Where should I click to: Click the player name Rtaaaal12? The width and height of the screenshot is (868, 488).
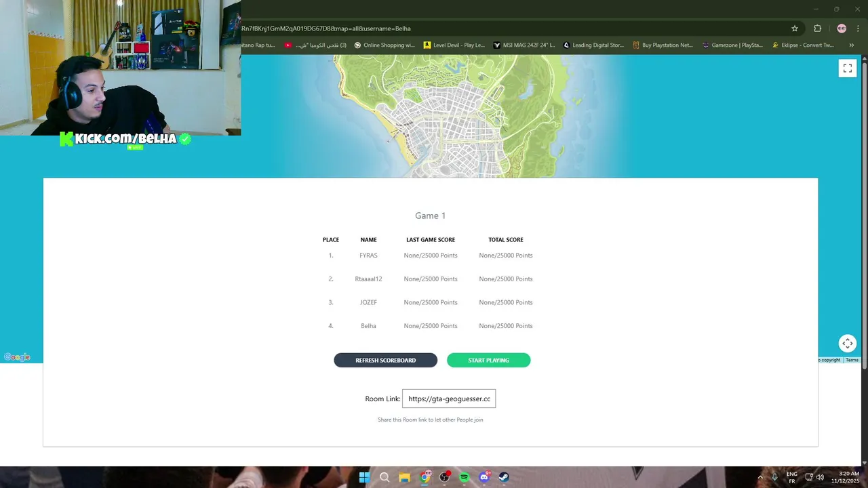(x=368, y=279)
